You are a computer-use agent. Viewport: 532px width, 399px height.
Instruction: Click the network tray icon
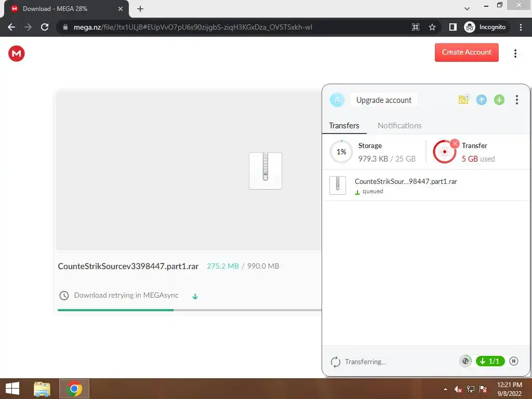[471, 389]
